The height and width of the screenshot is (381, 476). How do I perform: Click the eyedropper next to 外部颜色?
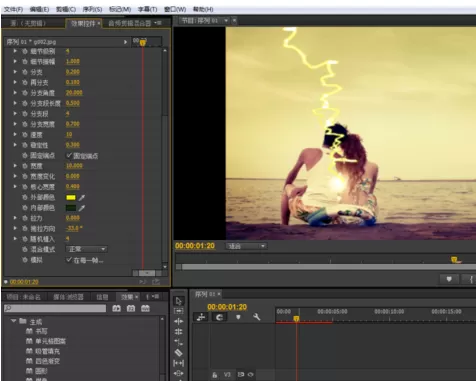coord(82,198)
